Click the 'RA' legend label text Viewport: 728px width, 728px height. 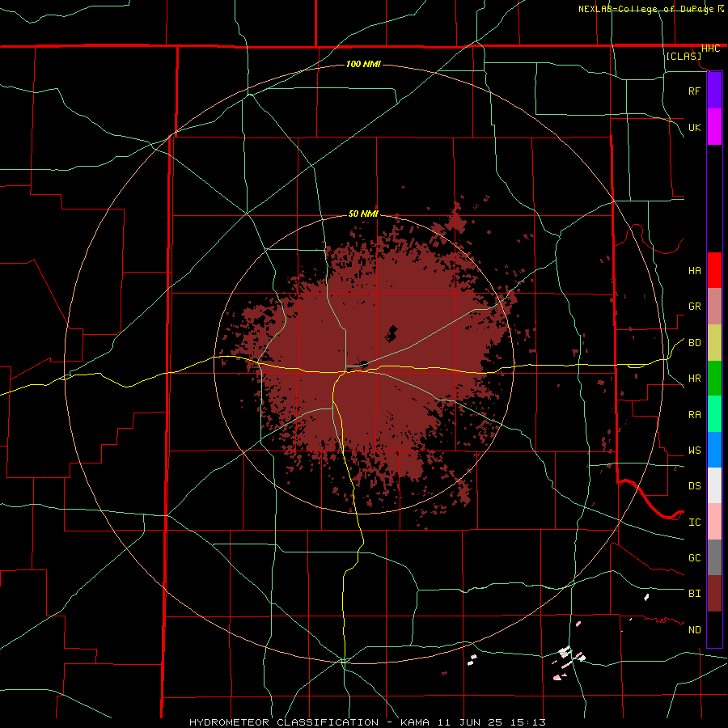pos(695,415)
